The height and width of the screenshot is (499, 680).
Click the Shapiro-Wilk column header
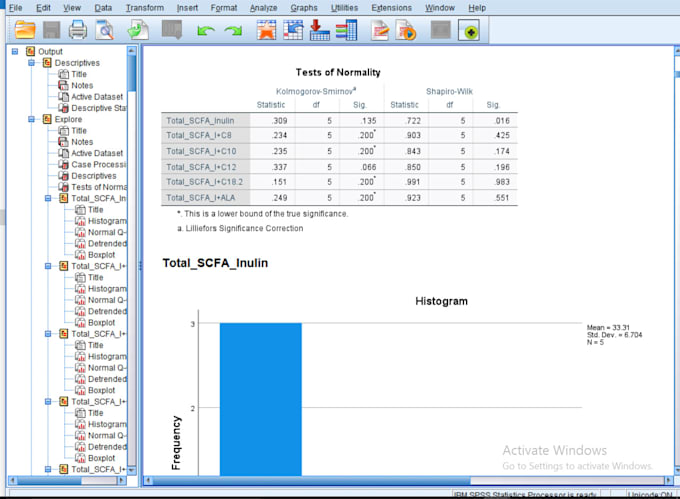[x=449, y=91]
